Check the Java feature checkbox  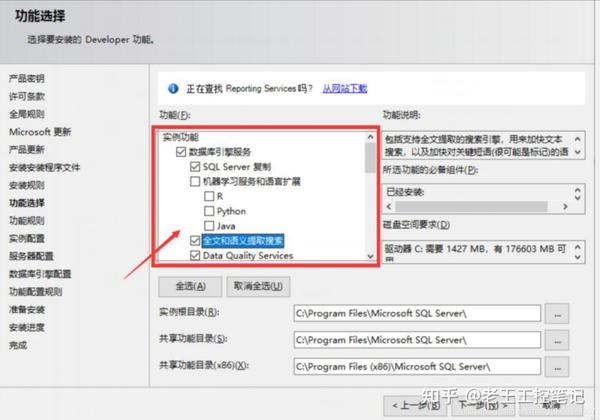click(x=209, y=226)
